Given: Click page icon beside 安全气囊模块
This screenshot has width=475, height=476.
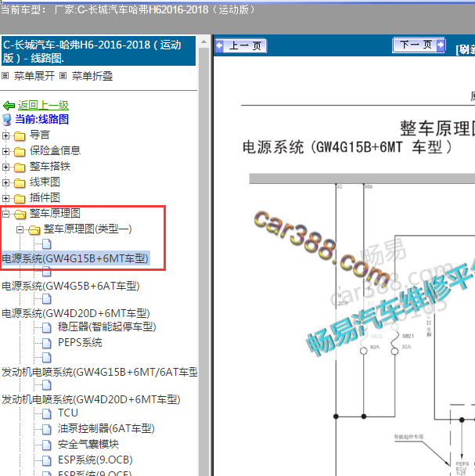Looking at the screenshot, I should tap(47, 445).
